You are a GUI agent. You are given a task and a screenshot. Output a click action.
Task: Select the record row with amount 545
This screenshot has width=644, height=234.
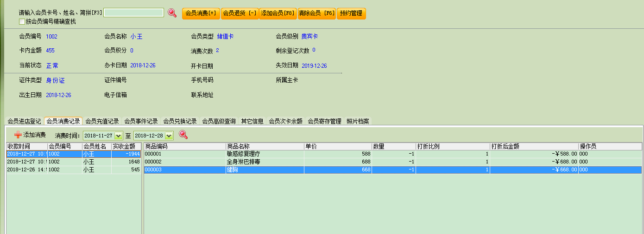coord(74,170)
